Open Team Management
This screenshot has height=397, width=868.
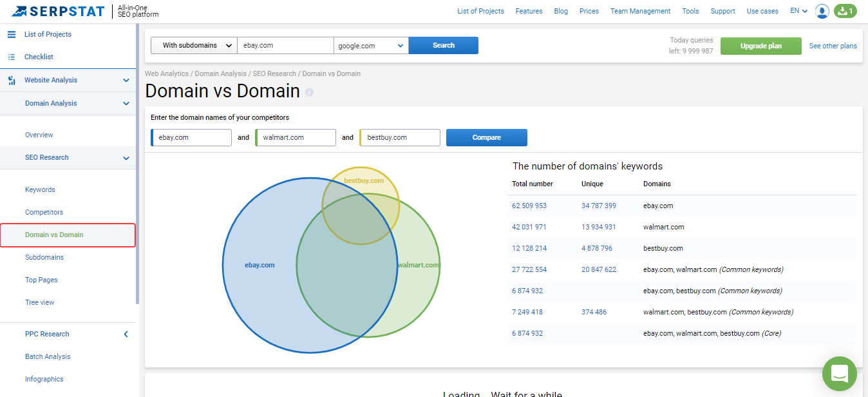(x=640, y=11)
